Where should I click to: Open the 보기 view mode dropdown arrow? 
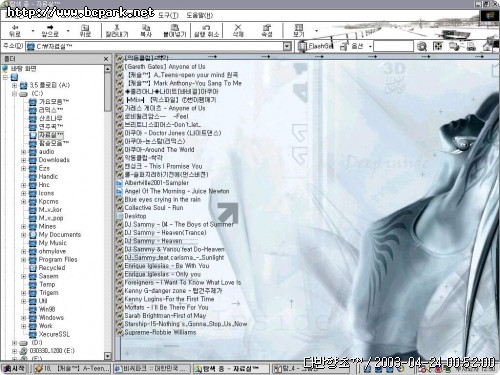(316, 31)
